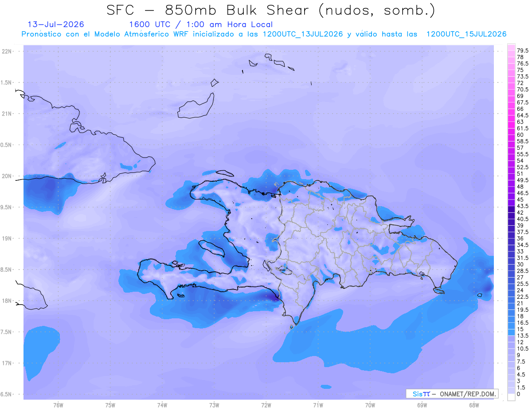Image resolution: width=532 pixels, height=411 pixels.
Task: Click the '21' value on the color scale
Action: point(520,303)
